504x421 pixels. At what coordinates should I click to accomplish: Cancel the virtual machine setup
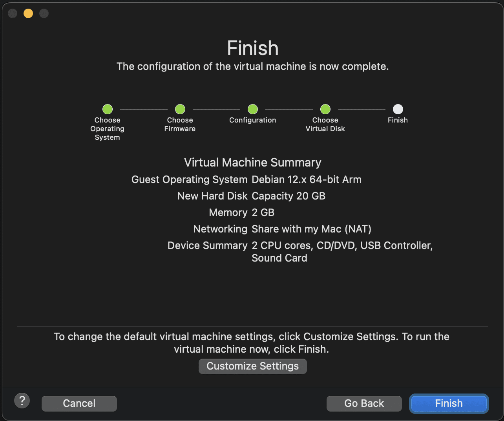tap(79, 403)
